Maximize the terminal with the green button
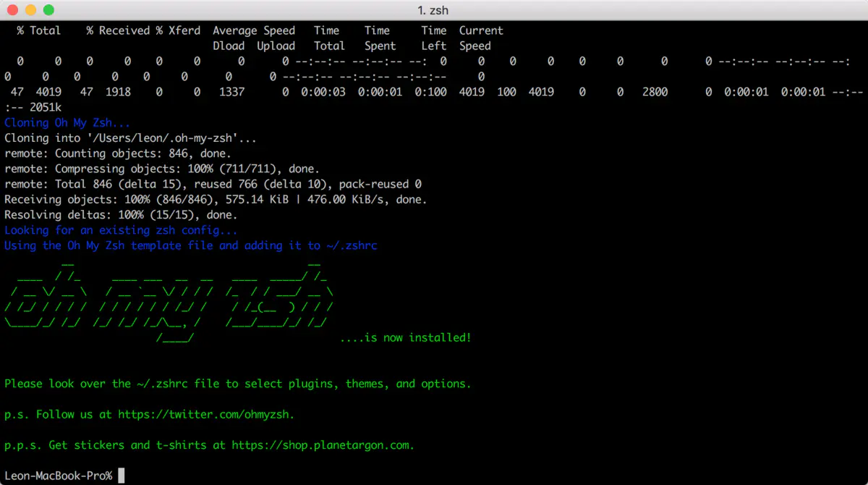The height and width of the screenshot is (485, 868). click(x=48, y=10)
